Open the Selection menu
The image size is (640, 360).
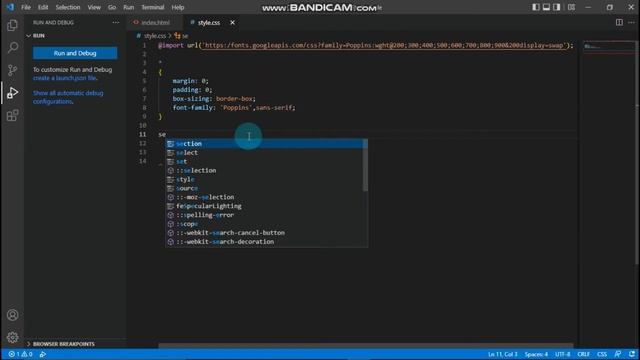(x=68, y=7)
